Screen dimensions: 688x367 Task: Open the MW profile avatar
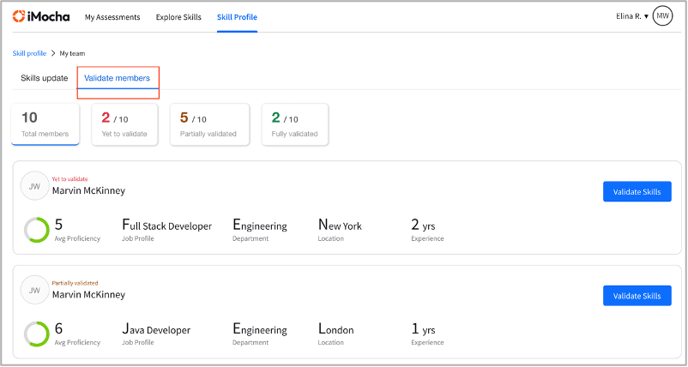coord(663,16)
